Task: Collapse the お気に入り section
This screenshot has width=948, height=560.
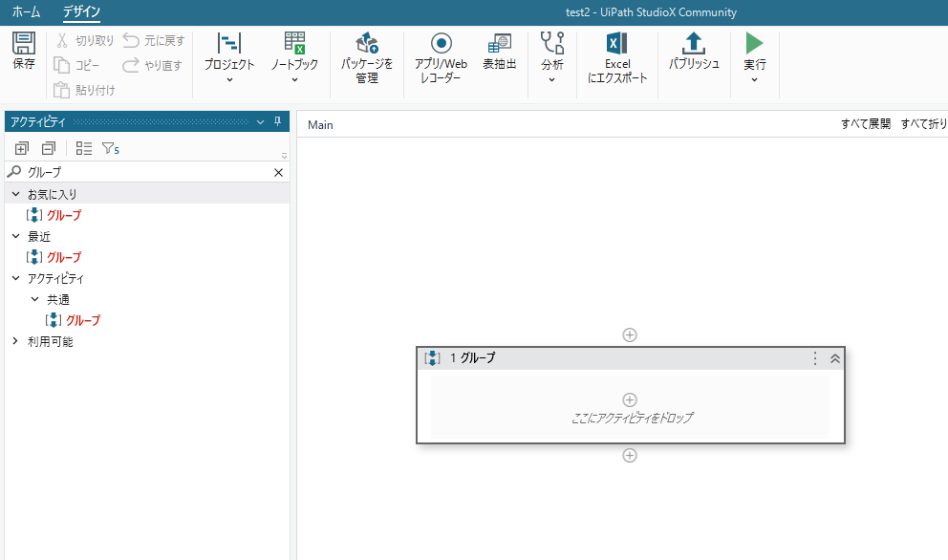Action: click(x=15, y=194)
